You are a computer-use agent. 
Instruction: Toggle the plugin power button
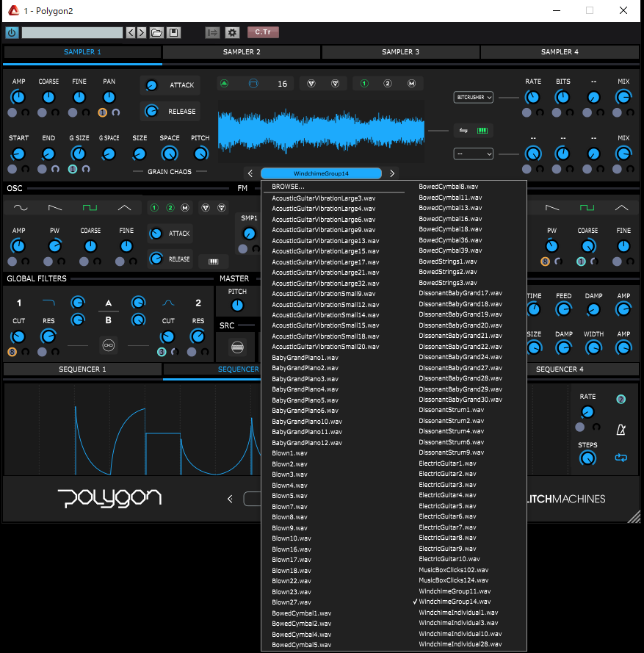tap(12, 32)
